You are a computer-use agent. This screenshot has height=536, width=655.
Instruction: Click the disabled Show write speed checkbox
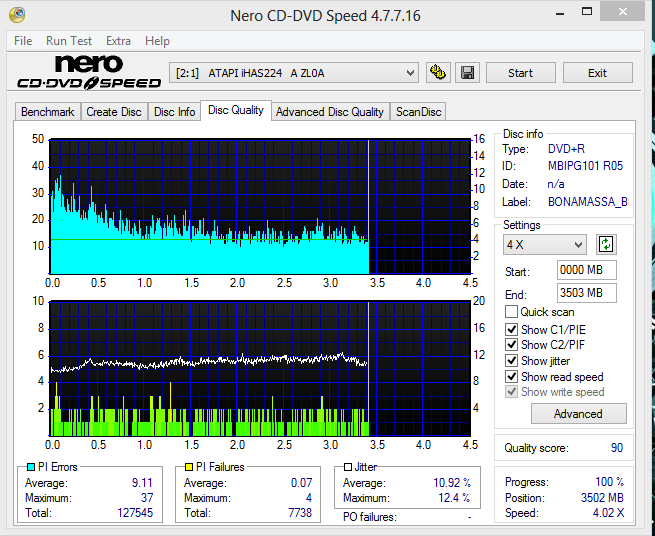[x=511, y=392]
